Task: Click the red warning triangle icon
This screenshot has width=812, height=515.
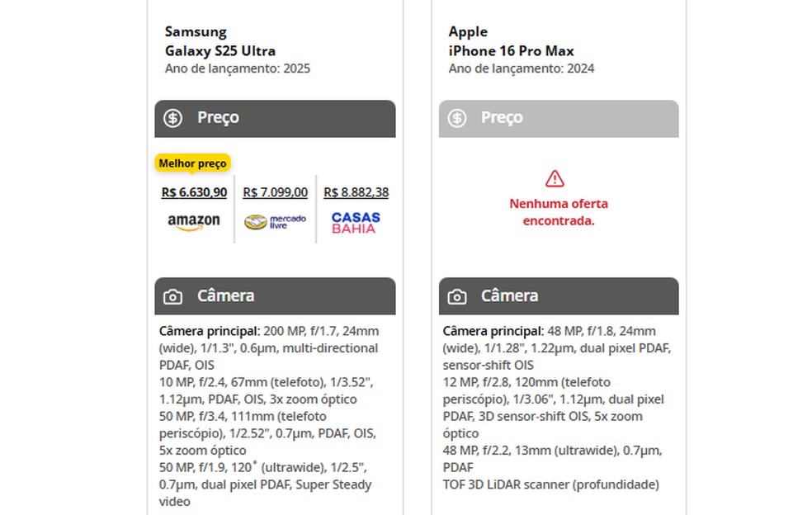Action: click(x=555, y=178)
